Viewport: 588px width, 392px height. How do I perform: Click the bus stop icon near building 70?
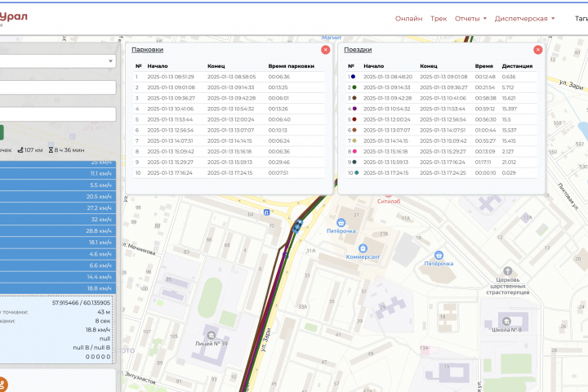pos(266,212)
